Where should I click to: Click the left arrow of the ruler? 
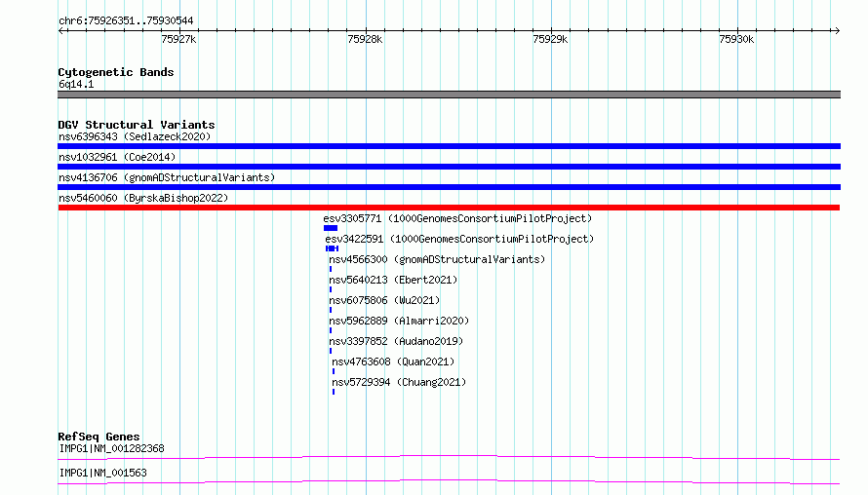coord(61,31)
